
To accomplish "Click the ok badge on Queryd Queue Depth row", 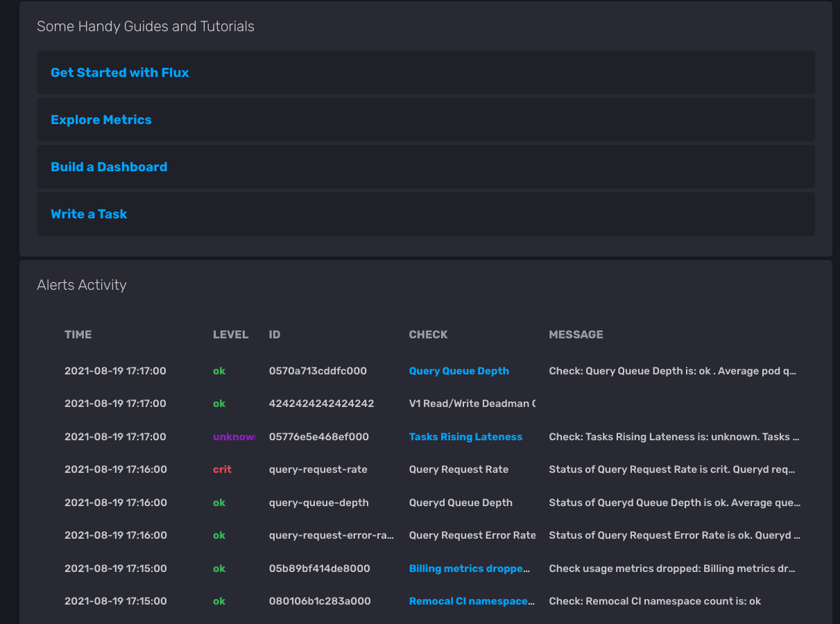I will coord(219,502).
